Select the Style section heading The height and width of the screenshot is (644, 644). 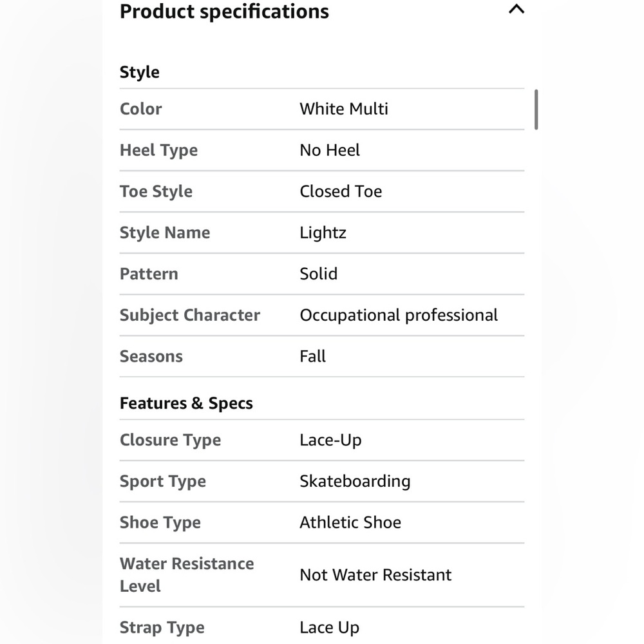pos(140,72)
